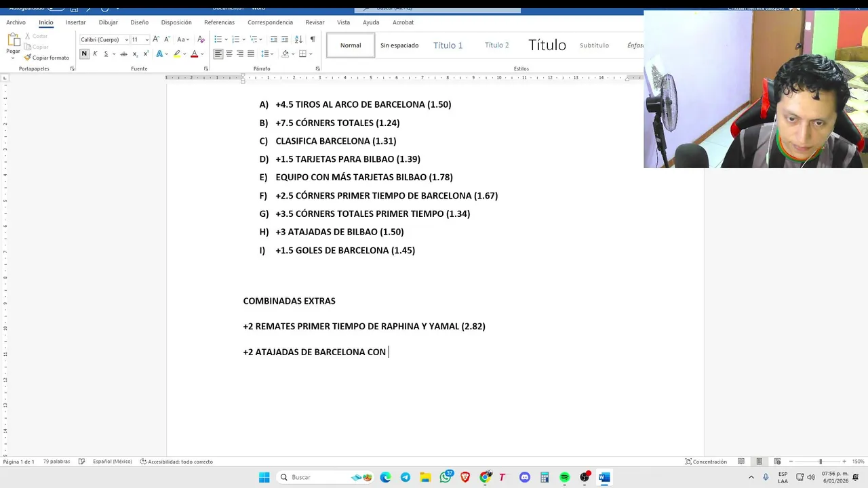Apply Normal style
Image resolution: width=868 pixels, height=488 pixels.
tap(351, 45)
